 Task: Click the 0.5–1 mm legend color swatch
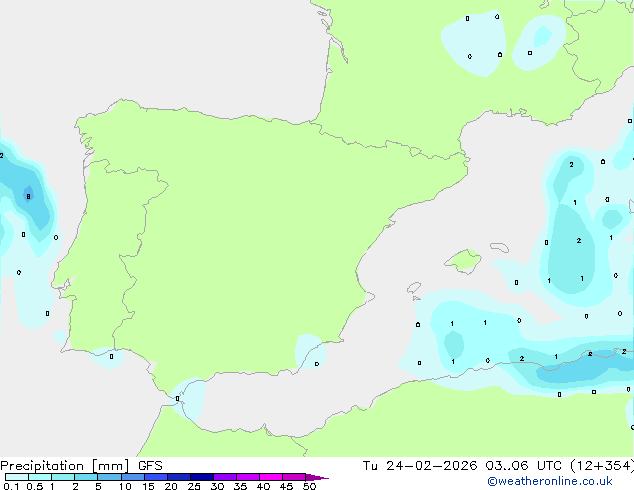40,477
